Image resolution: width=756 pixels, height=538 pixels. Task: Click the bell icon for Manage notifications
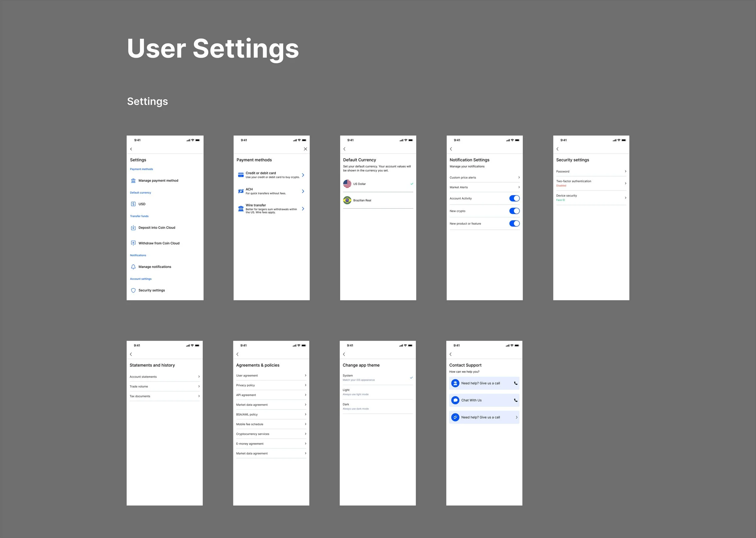pyautogui.click(x=133, y=267)
